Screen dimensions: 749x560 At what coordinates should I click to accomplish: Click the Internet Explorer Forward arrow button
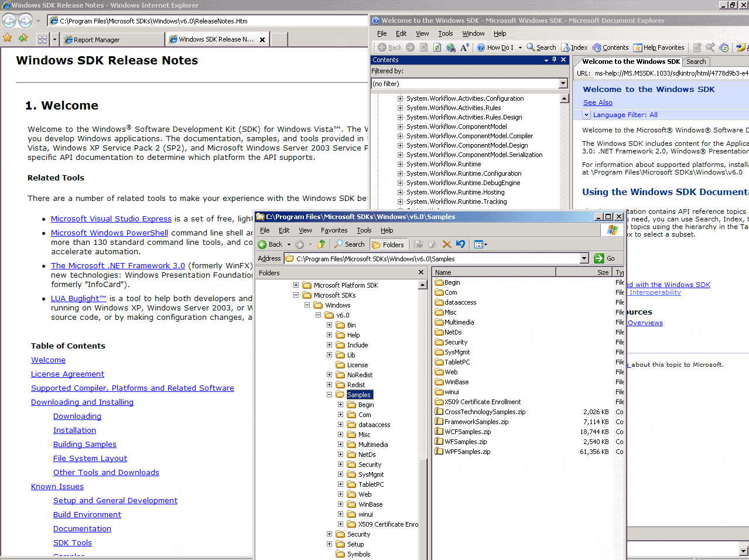(25, 21)
